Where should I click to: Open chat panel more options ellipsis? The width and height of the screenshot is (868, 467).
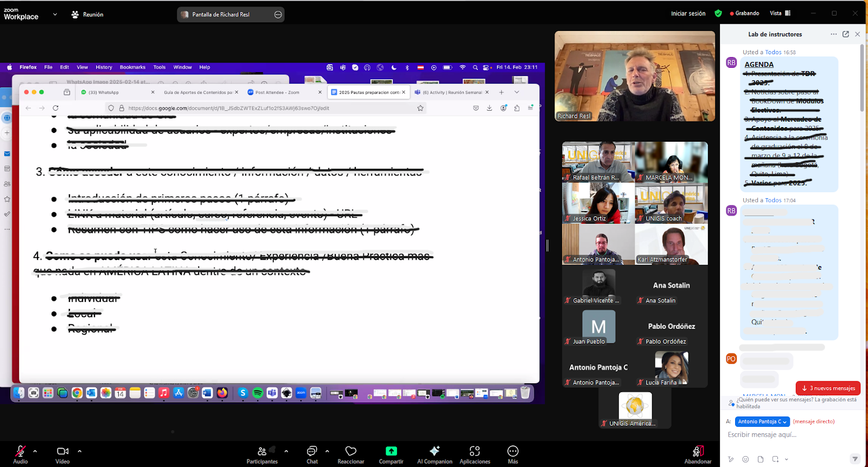(x=833, y=34)
